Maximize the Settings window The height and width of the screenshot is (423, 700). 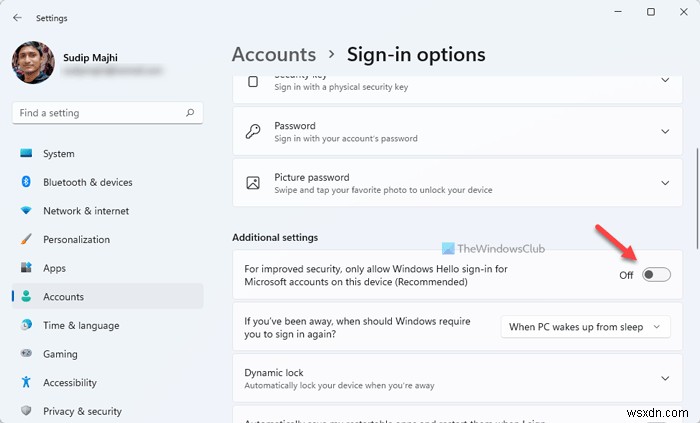click(651, 12)
